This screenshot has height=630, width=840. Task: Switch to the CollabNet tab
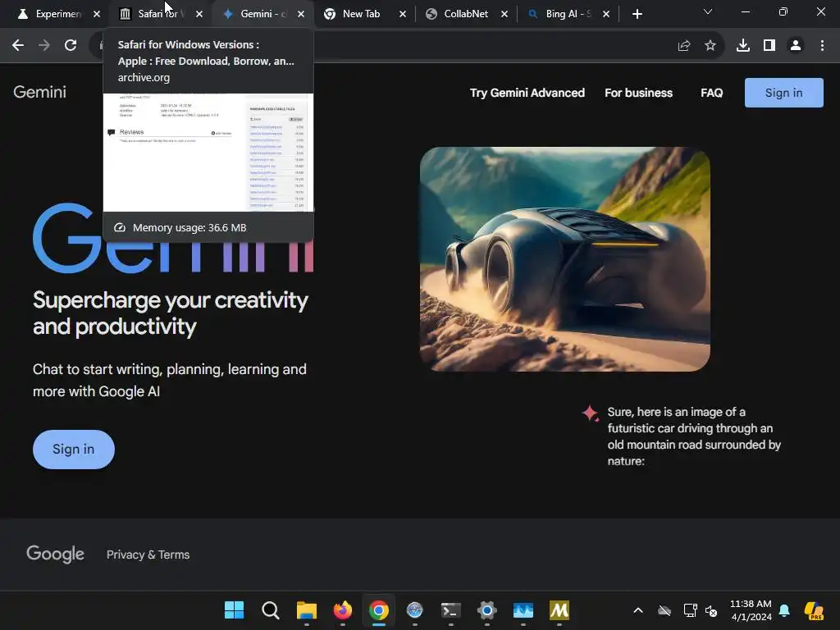coord(465,14)
